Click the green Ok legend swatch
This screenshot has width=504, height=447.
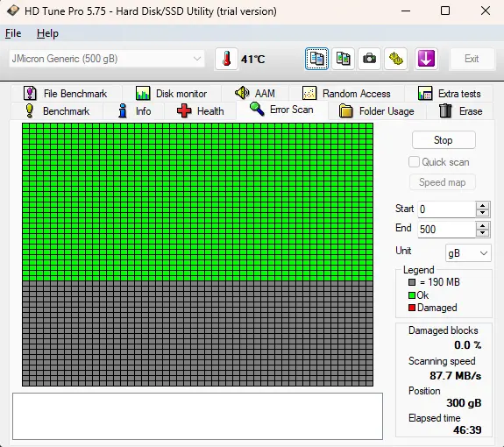(x=412, y=295)
